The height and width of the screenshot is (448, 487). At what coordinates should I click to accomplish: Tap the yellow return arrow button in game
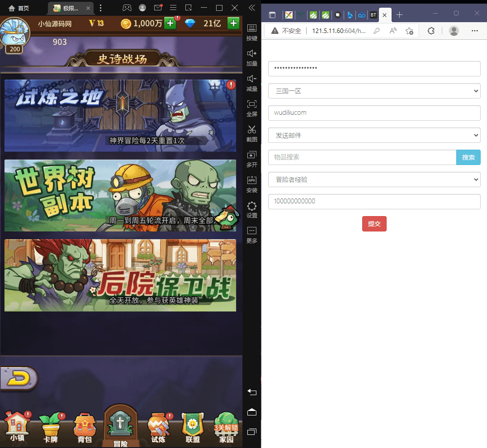tap(19, 378)
